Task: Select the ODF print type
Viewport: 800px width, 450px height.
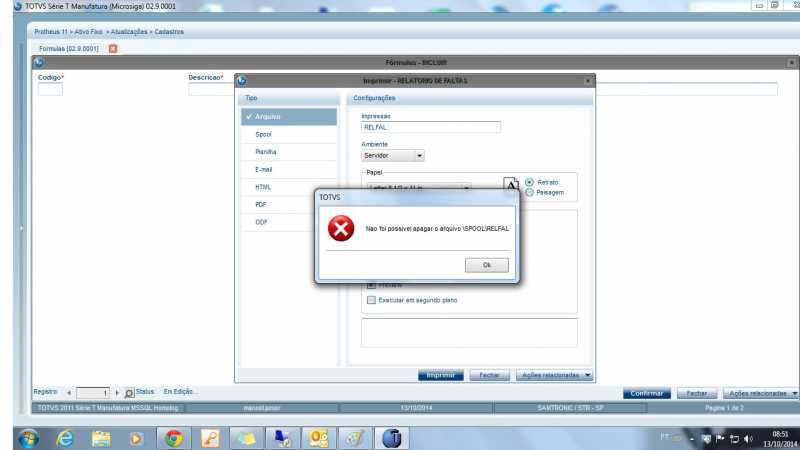Action: coord(278,222)
